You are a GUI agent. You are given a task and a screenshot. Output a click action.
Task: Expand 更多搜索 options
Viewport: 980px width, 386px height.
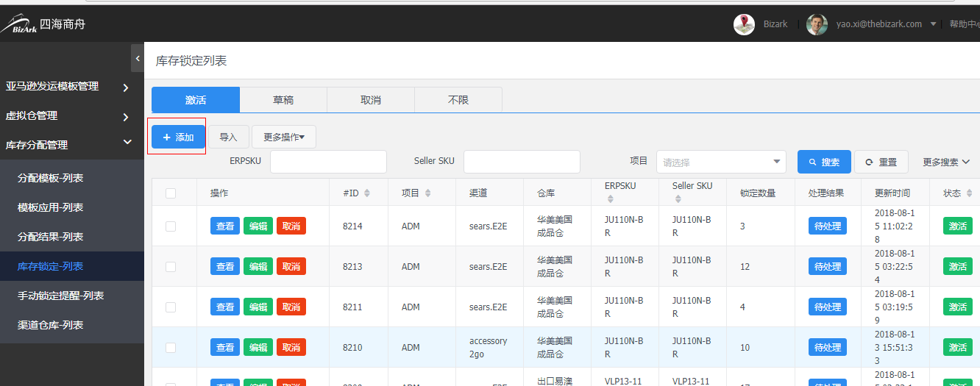[x=946, y=162]
